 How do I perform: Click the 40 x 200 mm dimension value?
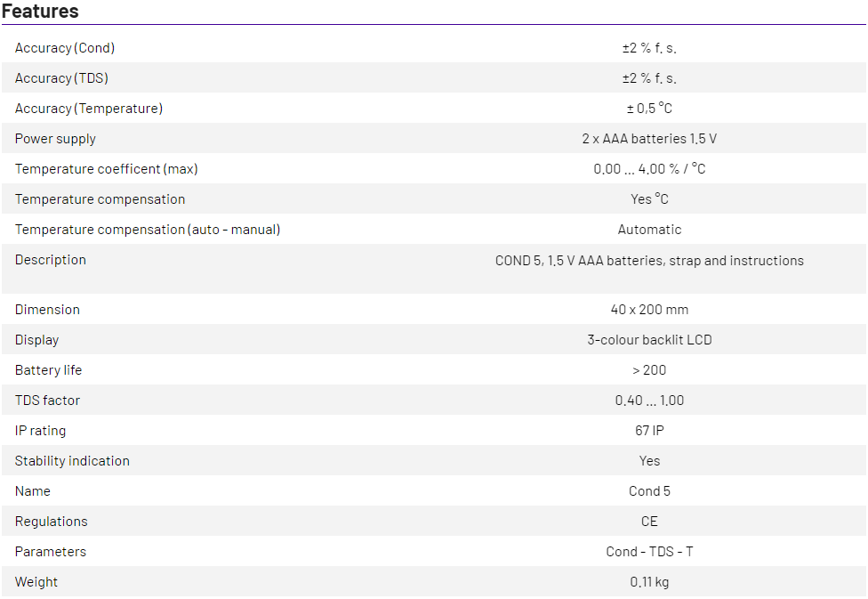click(x=649, y=310)
